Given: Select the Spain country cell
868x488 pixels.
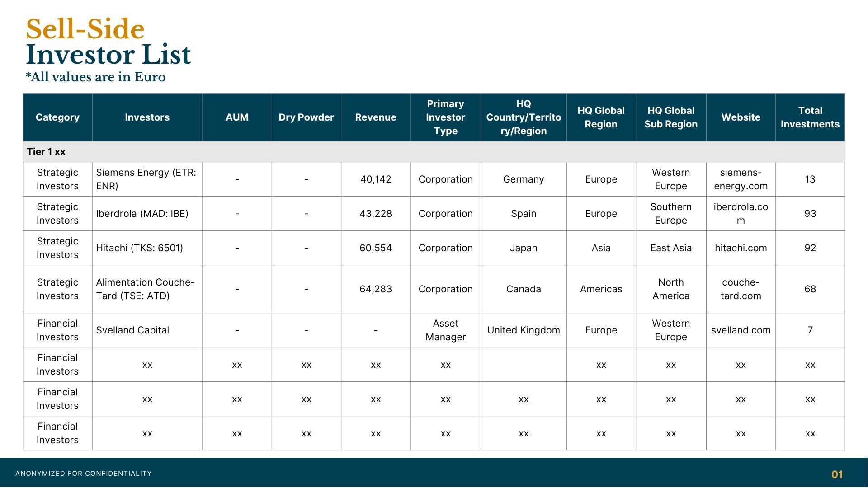Looking at the screenshot, I should [524, 214].
